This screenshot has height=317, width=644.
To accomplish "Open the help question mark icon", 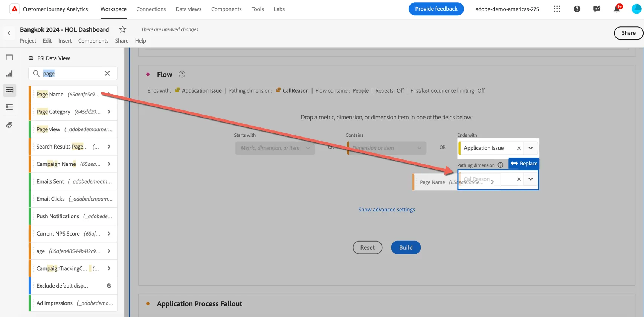I will tap(577, 9).
